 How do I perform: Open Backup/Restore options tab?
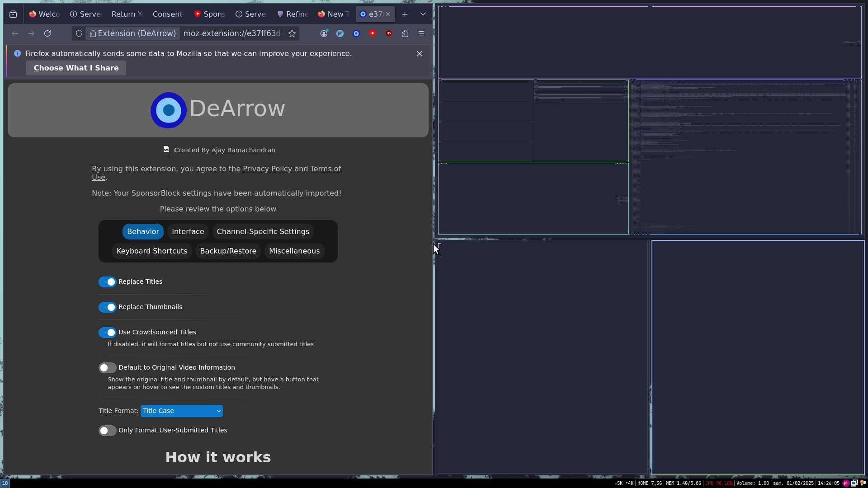(x=228, y=251)
